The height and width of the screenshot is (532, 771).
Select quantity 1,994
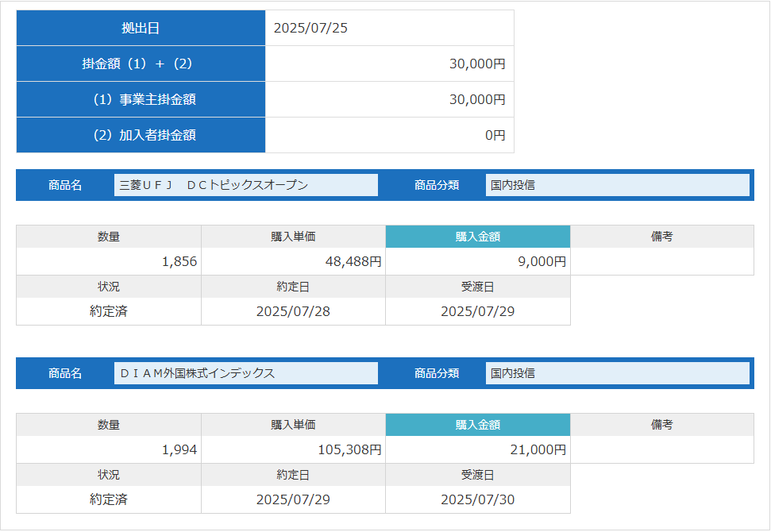click(179, 449)
